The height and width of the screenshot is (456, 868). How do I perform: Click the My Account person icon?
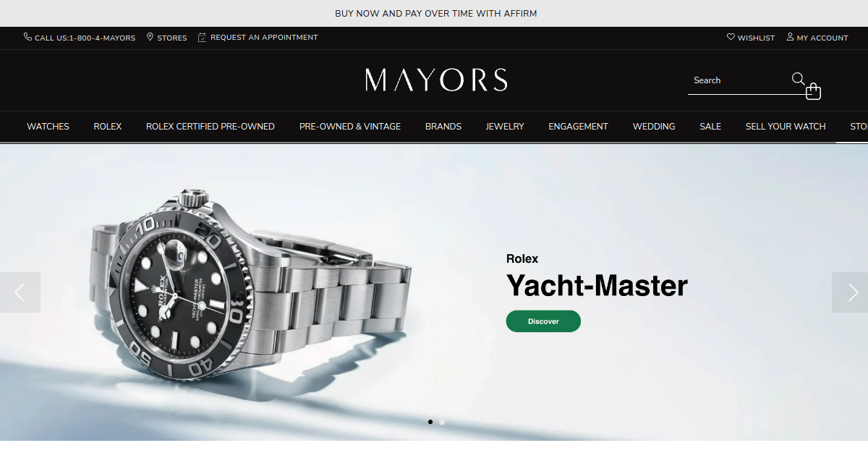pyautogui.click(x=790, y=37)
